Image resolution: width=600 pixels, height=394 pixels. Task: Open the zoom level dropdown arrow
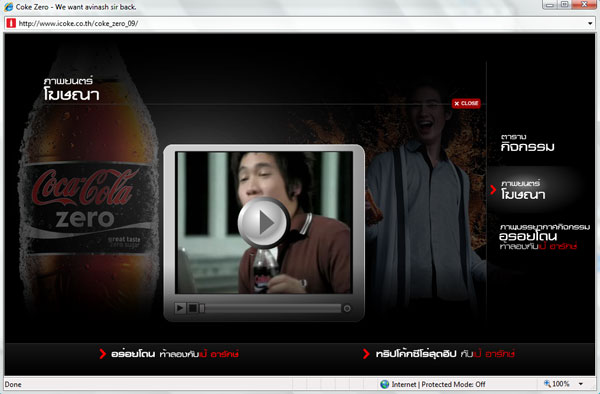581,384
